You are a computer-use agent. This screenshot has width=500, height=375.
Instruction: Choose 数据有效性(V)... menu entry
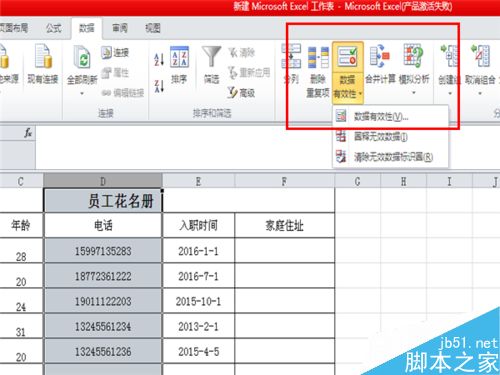click(x=391, y=117)
